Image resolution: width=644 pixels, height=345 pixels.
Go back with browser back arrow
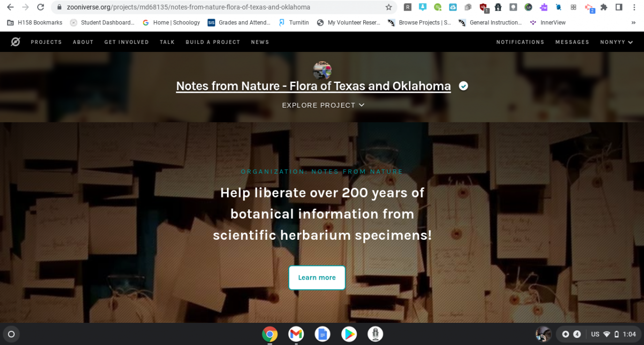point(10,7)
